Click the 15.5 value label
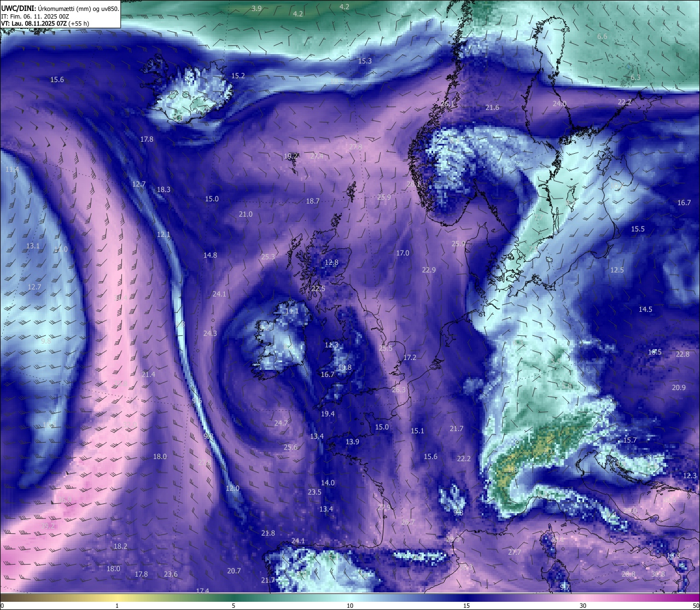 click(638, 229)
